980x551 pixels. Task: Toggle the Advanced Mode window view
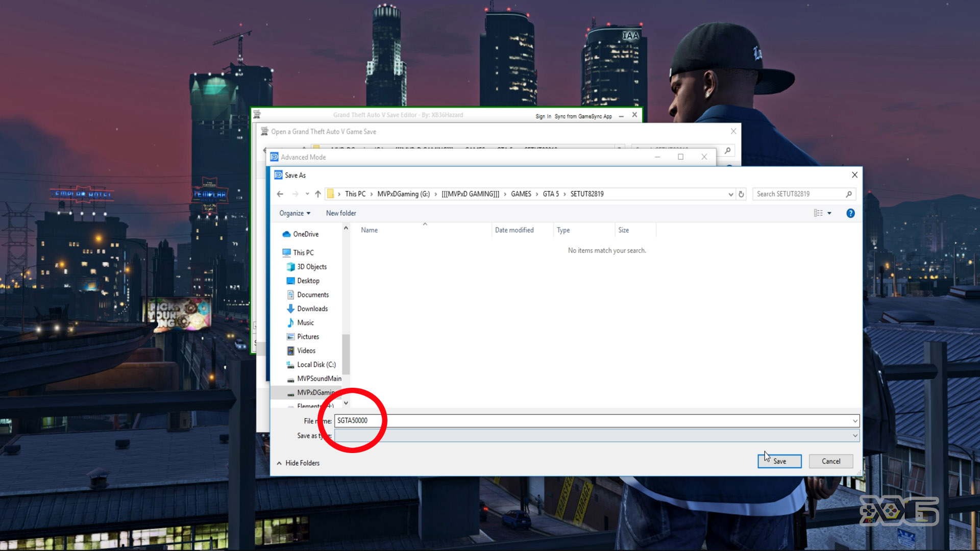point(680,157)
